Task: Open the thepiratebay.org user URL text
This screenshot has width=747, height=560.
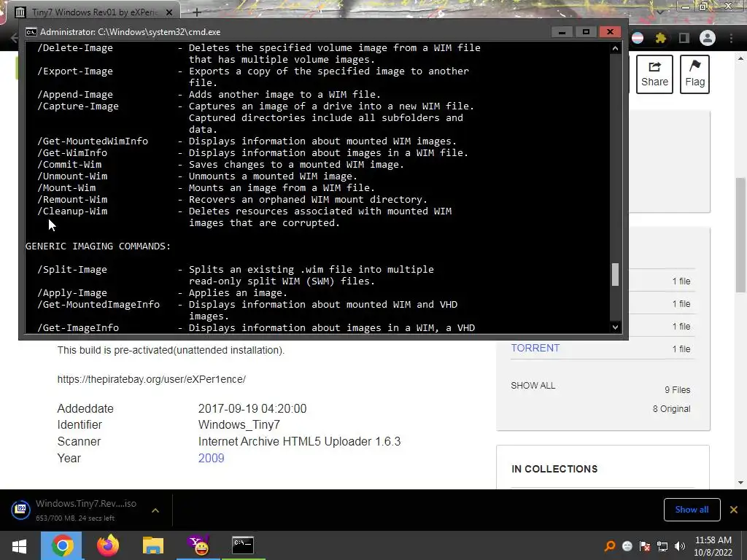Action: 152,379
